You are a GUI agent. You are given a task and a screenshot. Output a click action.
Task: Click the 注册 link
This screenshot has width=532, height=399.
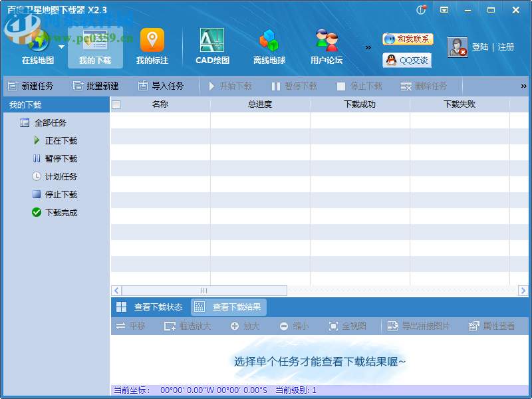(506, 47)
